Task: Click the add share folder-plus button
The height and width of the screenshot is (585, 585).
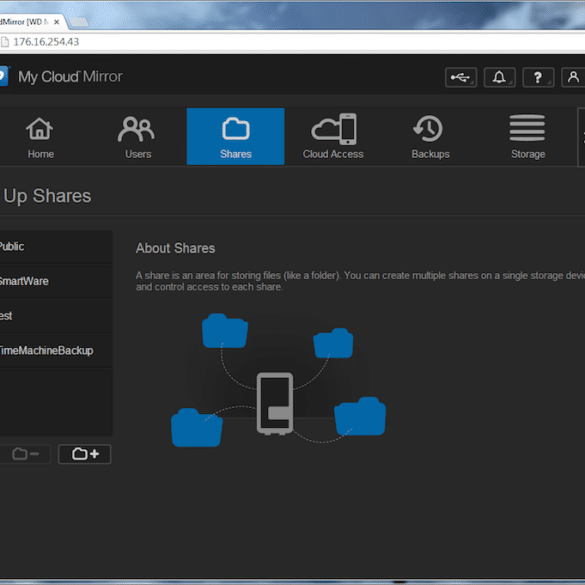Action: 85,454
